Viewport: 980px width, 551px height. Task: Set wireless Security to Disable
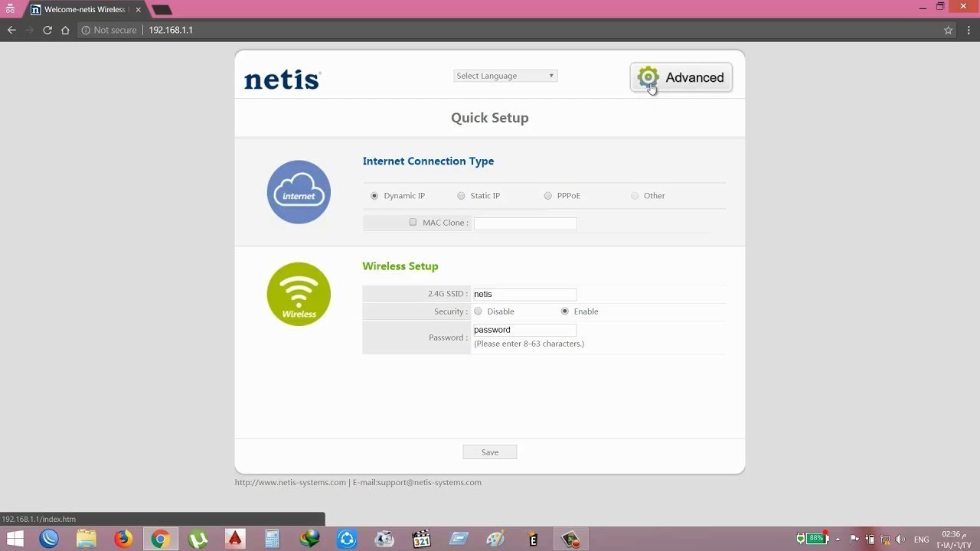coord(478,311)
